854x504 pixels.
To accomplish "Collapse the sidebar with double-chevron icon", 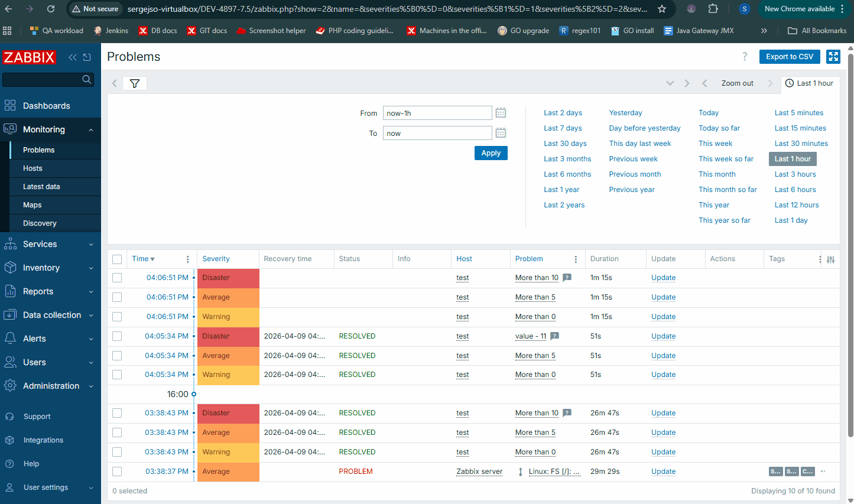I will click(x=73, y=57).
